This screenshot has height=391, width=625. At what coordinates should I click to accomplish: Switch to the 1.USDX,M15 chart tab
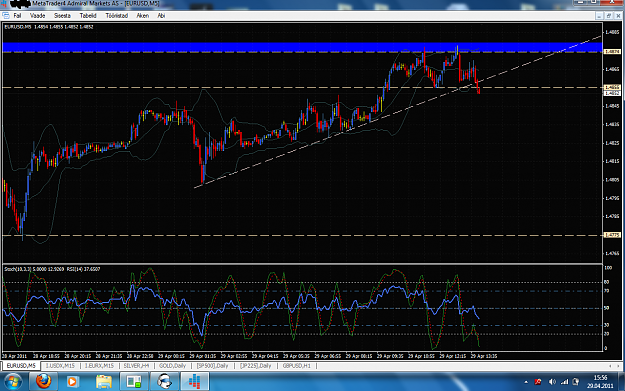coord(60,365)
